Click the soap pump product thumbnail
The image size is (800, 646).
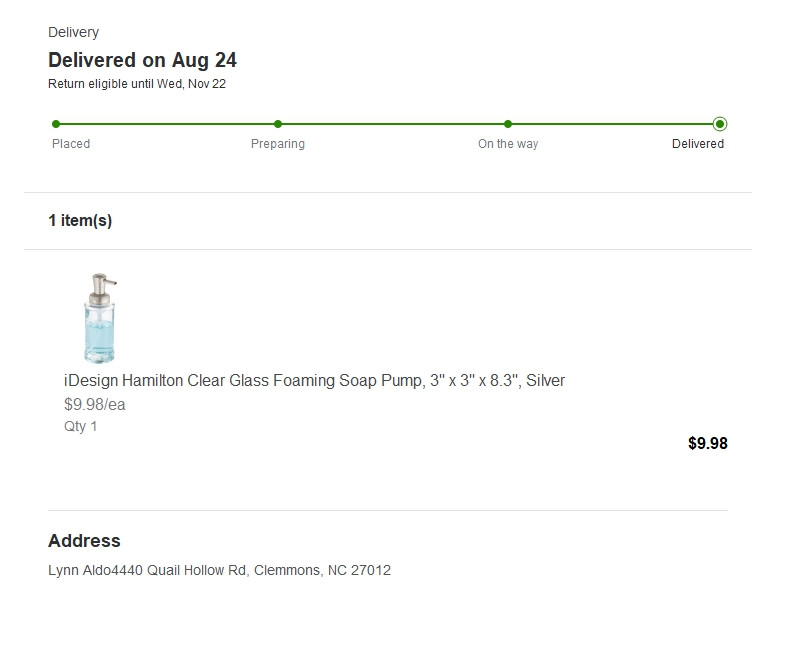coord(101,317)
